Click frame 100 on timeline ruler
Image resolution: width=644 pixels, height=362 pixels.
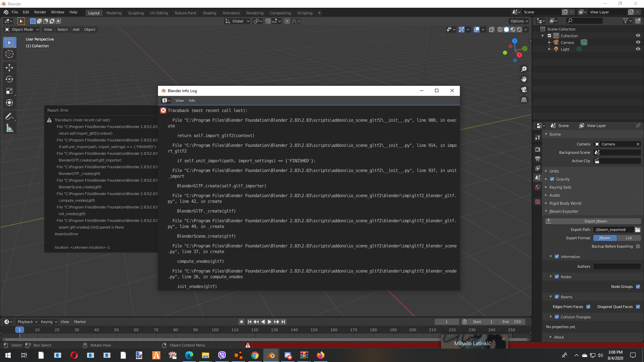pos(215,330)
